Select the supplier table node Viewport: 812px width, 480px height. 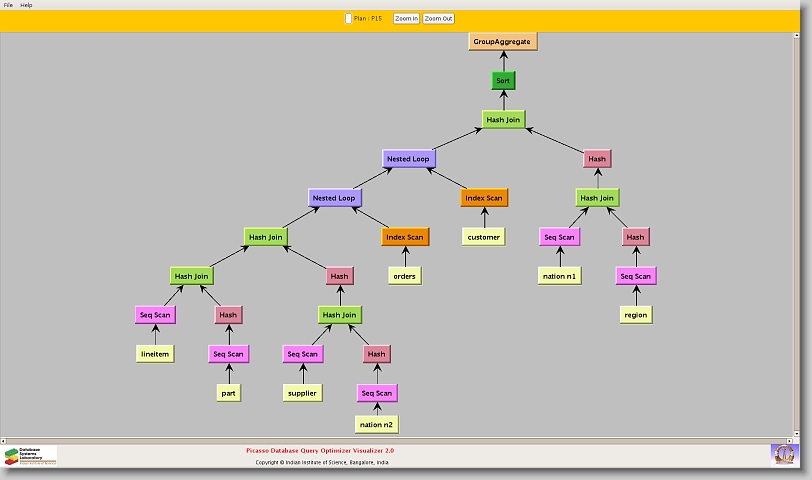coord(302,393)
